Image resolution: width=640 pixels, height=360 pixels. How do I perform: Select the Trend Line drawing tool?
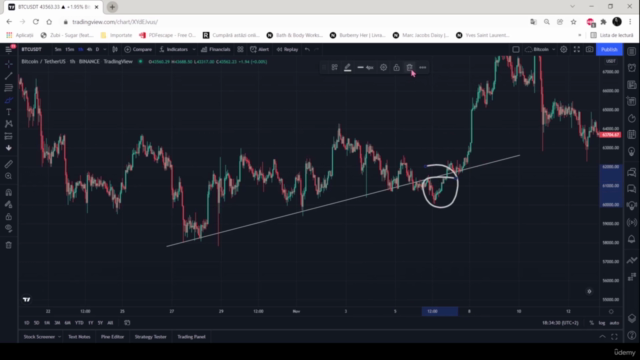pos(9,76)
